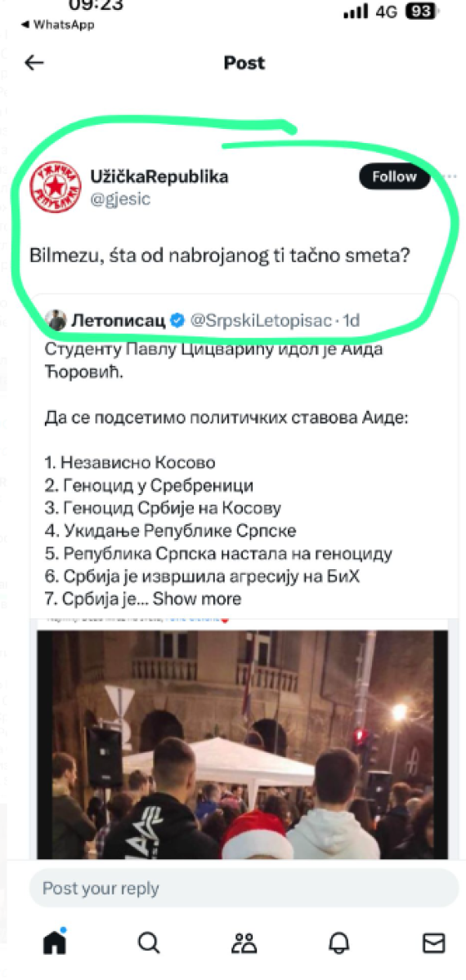The width and height of the screenshot is (466, 980).
Task: Open the @SrpskiLetopisac handle
Action: 261,321
